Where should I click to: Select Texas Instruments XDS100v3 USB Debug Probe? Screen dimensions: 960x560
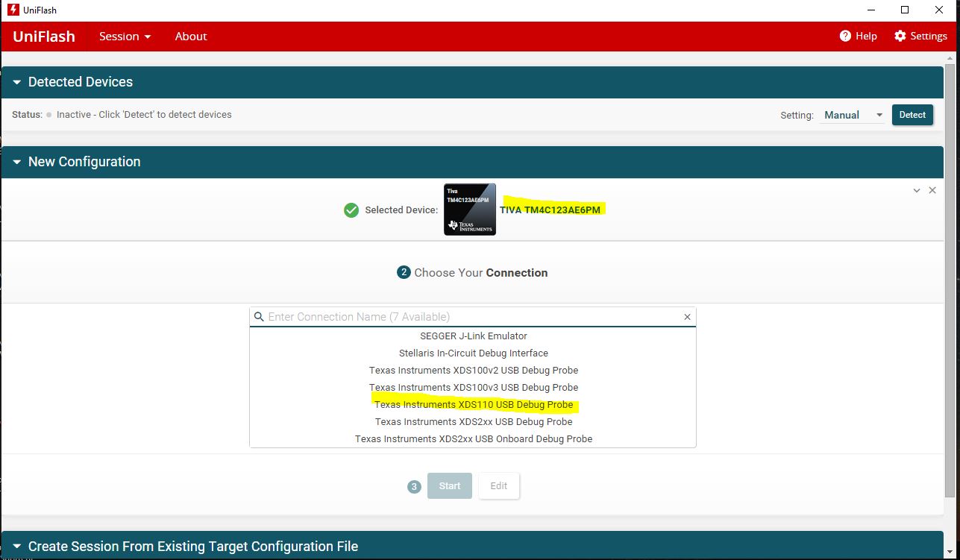click(473, 388)
